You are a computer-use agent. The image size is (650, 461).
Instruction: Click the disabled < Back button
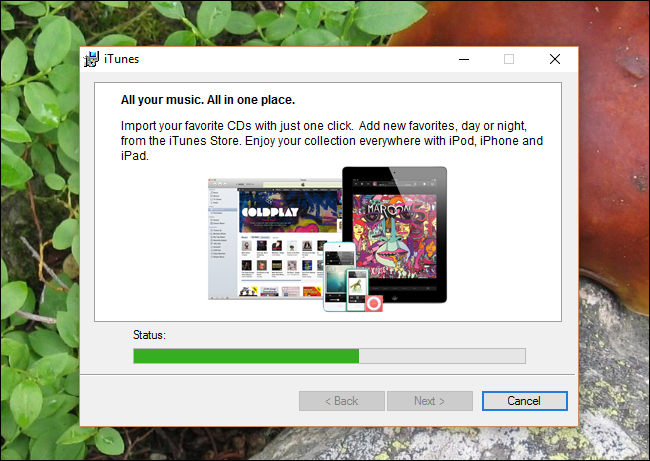(342, 401)
